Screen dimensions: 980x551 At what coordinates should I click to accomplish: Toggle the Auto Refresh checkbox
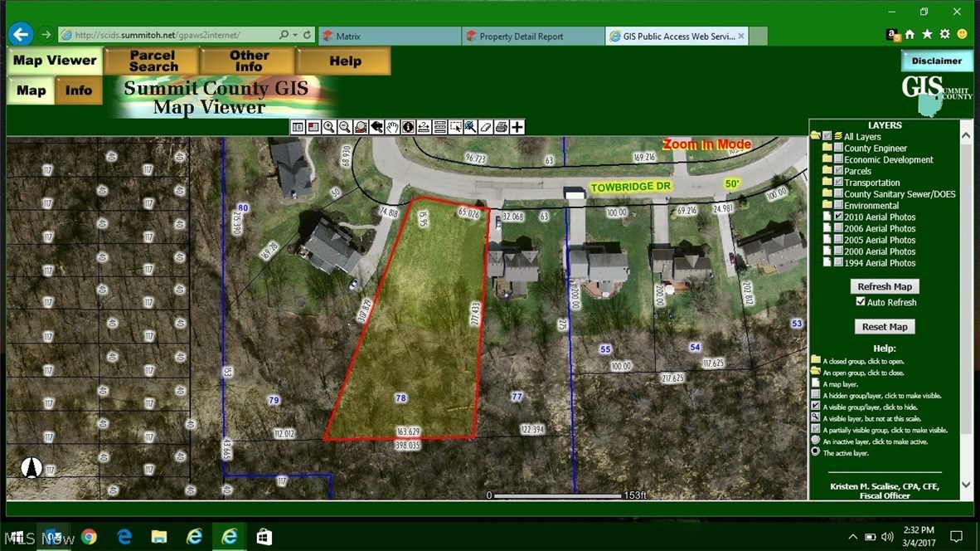coord(861,302)
